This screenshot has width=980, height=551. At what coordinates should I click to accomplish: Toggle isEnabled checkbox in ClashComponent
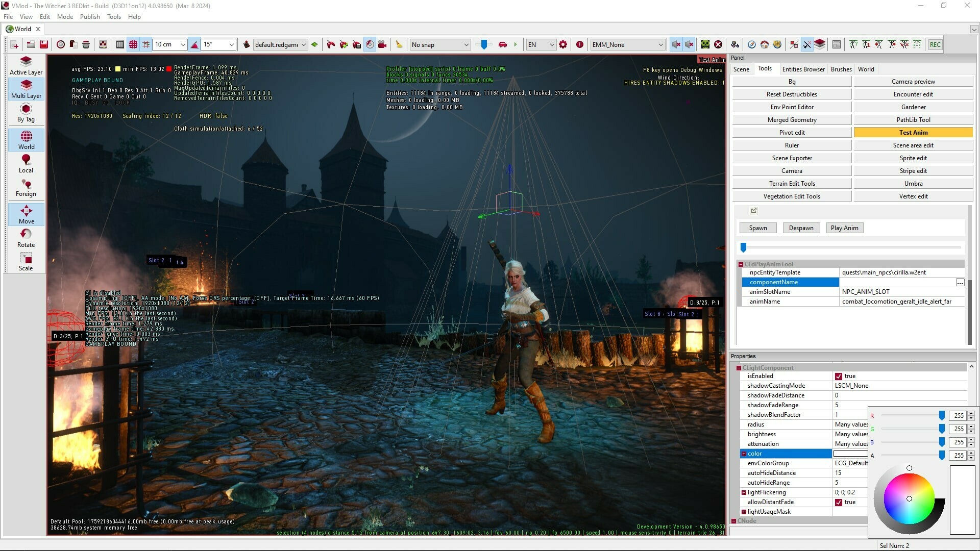tap(838, 375)
